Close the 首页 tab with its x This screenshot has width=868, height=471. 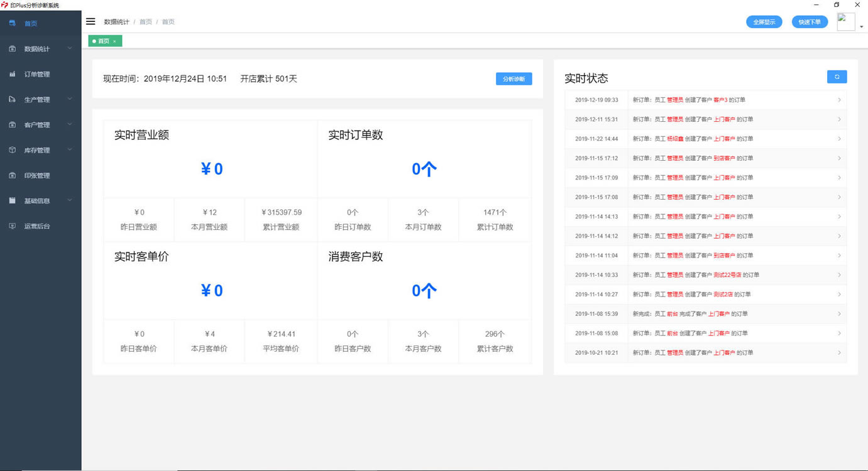115,40
